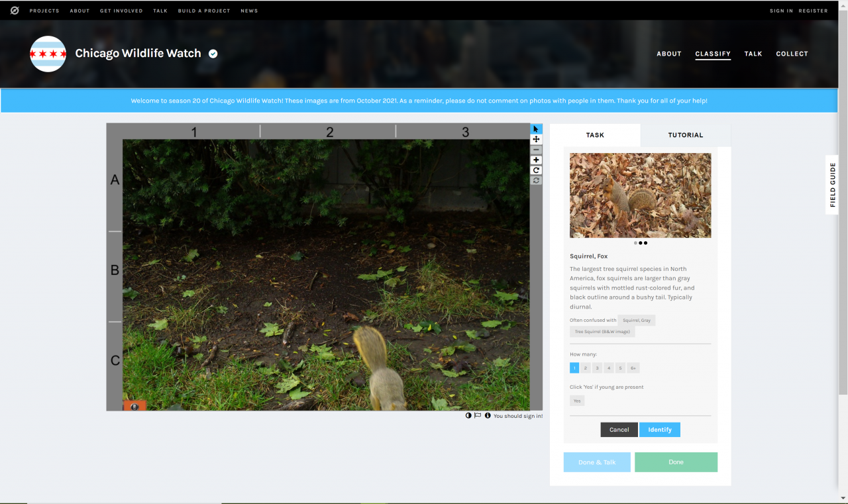Screen dimensions: 848x504
Task: Click the season 20 welcome announcement banner
Action: click(x=419, y=101)
